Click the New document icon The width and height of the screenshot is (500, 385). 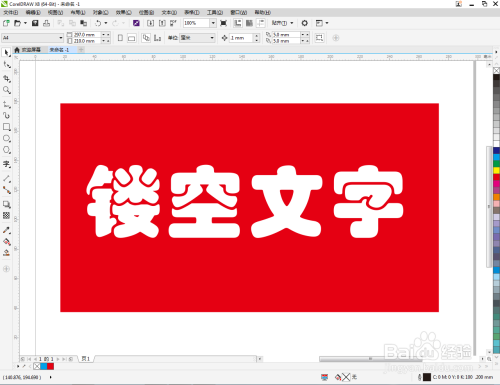click(6, 23)
